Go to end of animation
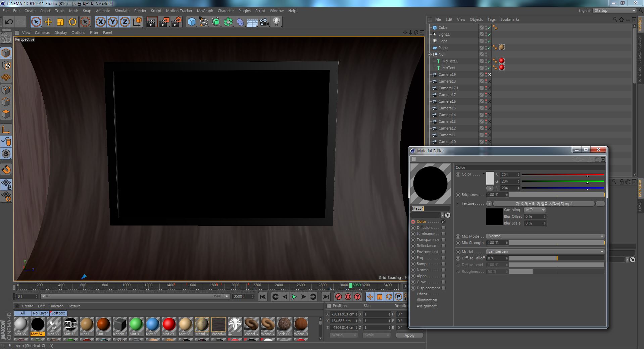The width and height of the screenshot is (644, 349). tap(326, 297)
